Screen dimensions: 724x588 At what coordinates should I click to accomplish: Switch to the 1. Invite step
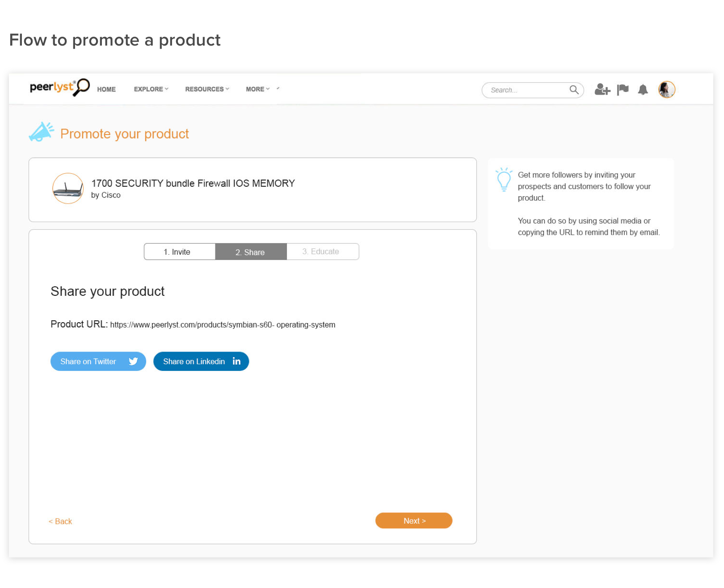(180, 252)
